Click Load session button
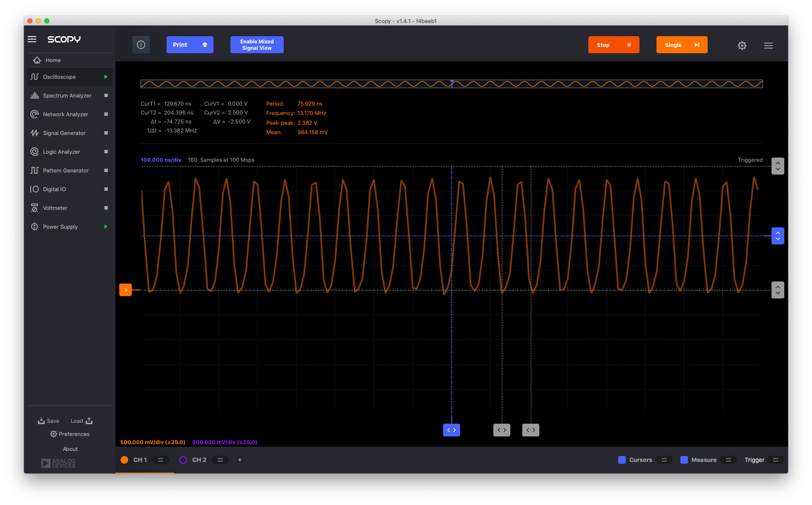Viewport: 812px width, 505px height. [82, 421]
